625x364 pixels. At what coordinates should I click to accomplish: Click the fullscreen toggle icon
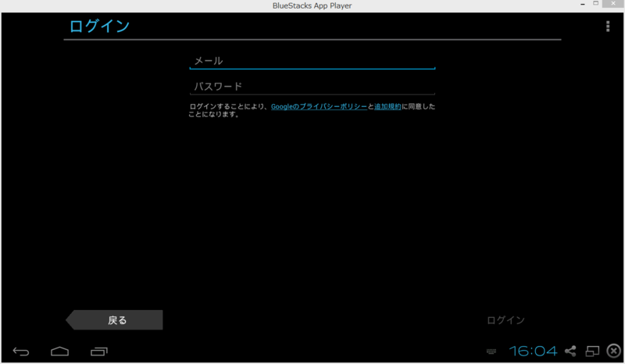pyautogui.click(x=592, y=351)
